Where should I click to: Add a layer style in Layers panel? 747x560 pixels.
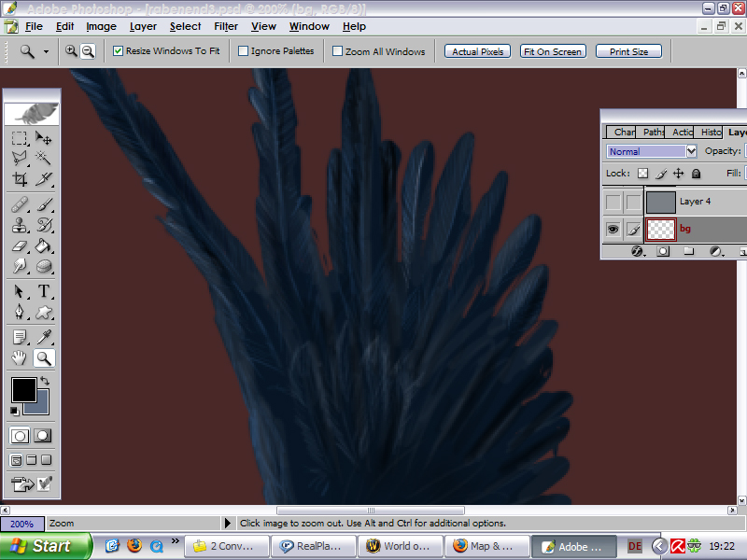(x=637, y=251)
